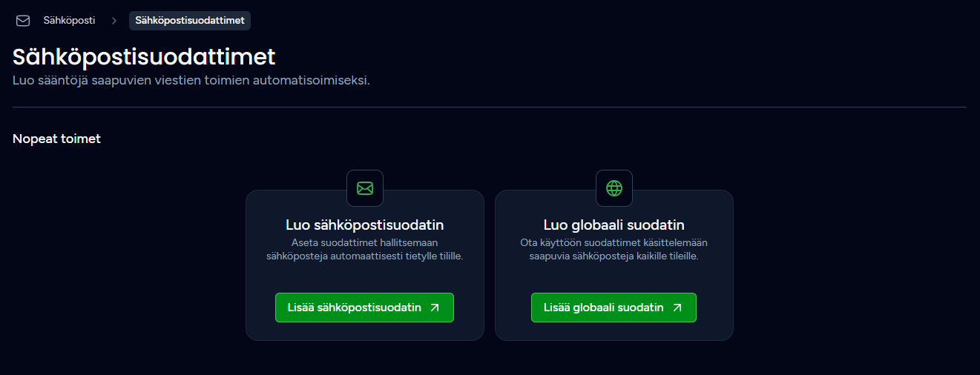
Task: Click the horizontal divider line under the subtitle
Action: (490, 107)
